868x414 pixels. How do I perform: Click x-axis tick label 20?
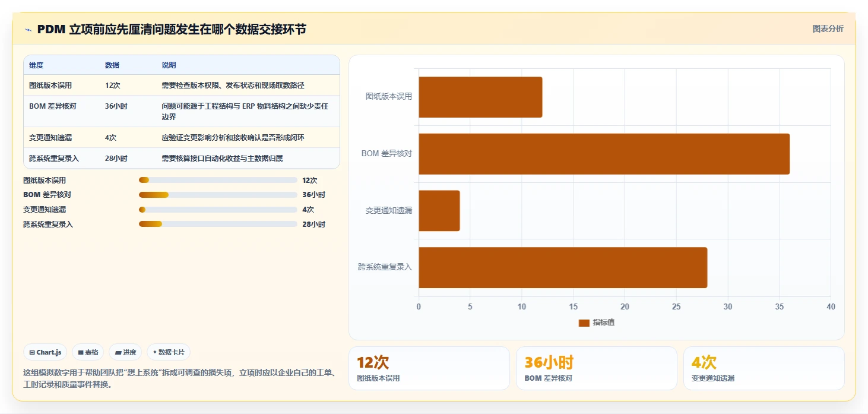pyautogui.click(x=625, y=307)
